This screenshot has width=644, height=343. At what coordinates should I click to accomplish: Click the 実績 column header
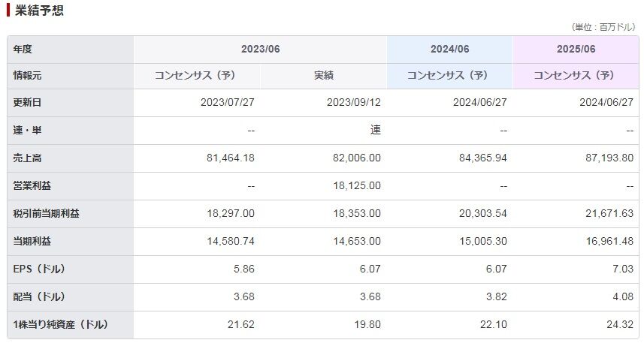click(324, 76)
